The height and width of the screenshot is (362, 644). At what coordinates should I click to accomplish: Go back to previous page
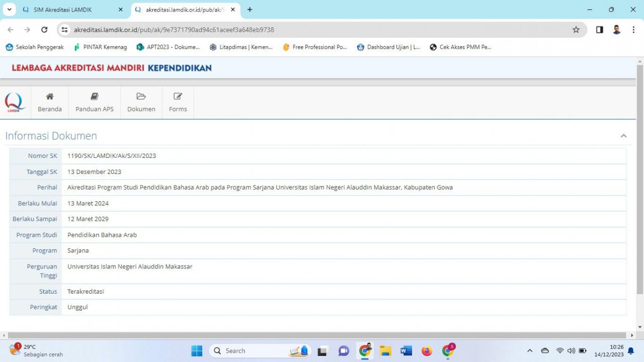click(11, 30)
